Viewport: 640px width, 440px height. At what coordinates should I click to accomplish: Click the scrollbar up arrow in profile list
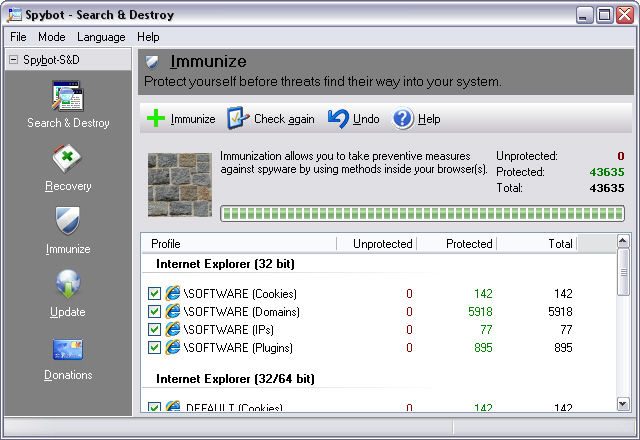pos(623,241)
